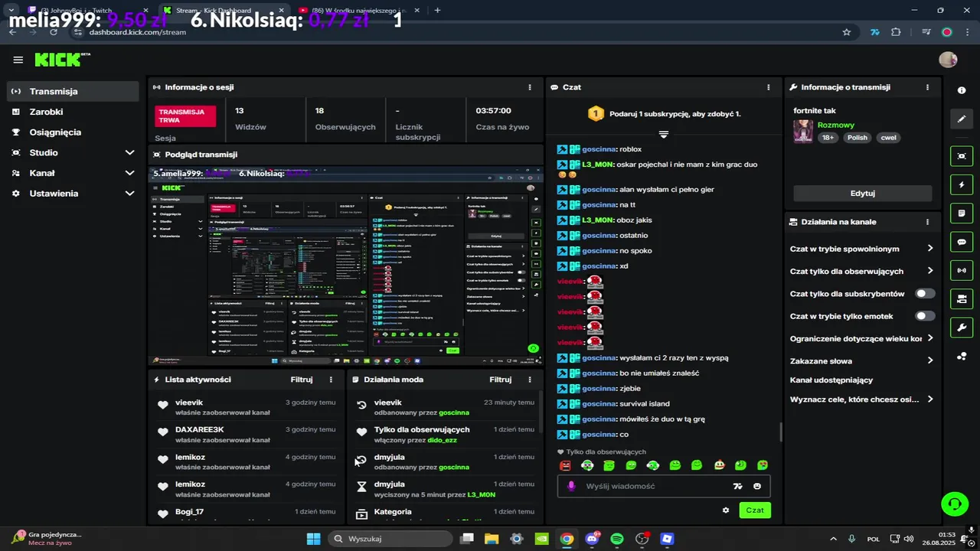Expand the Kanał sidebar section
The height and width of the screenshot is (551, 980).
[73, 173]
